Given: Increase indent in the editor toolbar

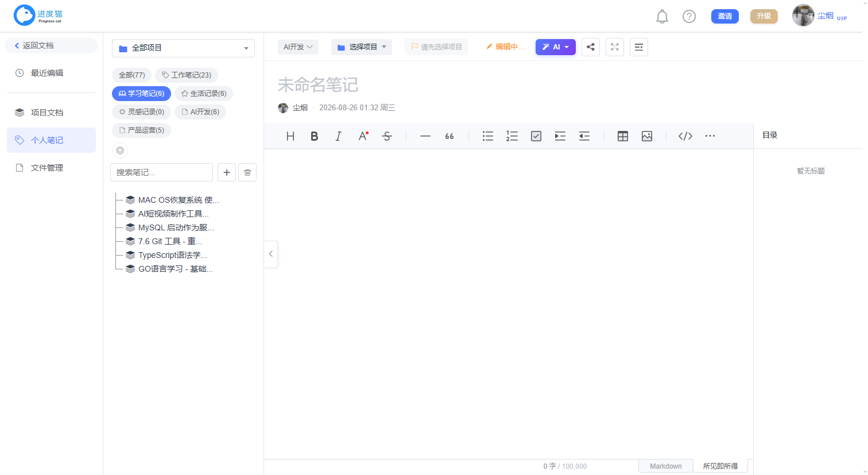Looking at the screenshot, I should [560, 136].
